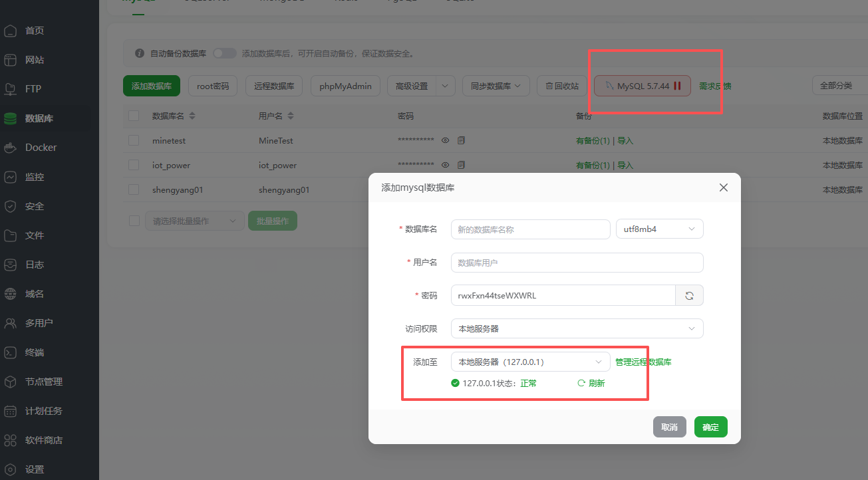Show password for minetest database eye icon
This screenshot has height=480, width=868.
[x=446, y=140]
